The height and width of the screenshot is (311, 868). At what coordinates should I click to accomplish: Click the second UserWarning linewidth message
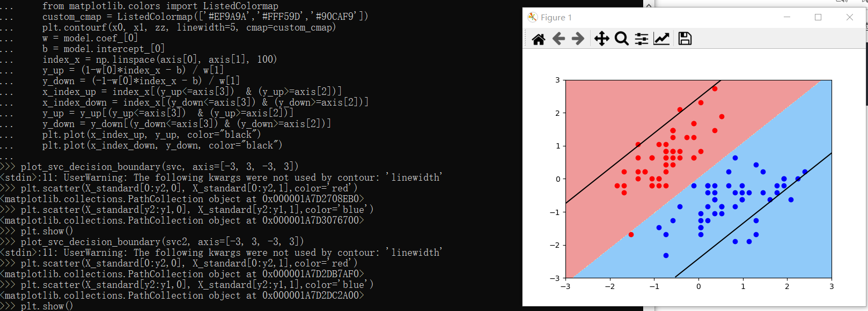tap(222, 253)
